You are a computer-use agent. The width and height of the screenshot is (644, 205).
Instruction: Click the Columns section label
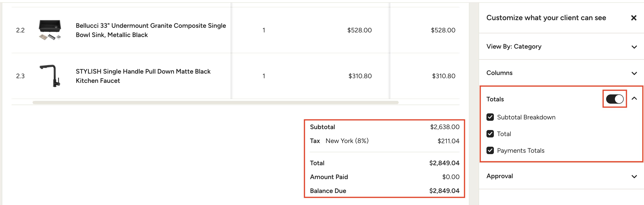(x=499, y=73)
